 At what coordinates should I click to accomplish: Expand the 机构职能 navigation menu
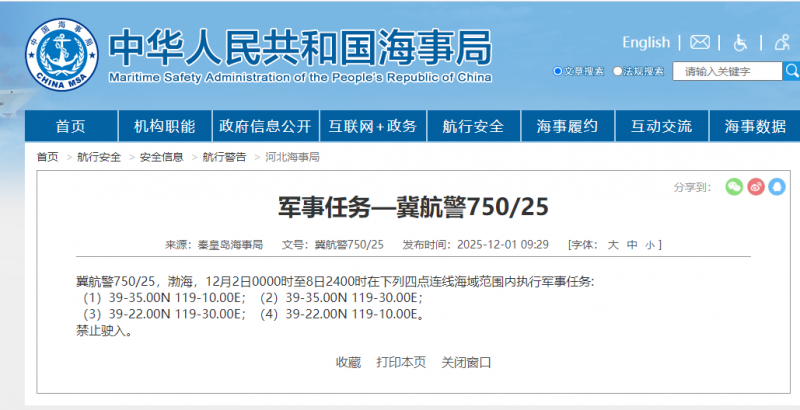[x=164, y=126]
